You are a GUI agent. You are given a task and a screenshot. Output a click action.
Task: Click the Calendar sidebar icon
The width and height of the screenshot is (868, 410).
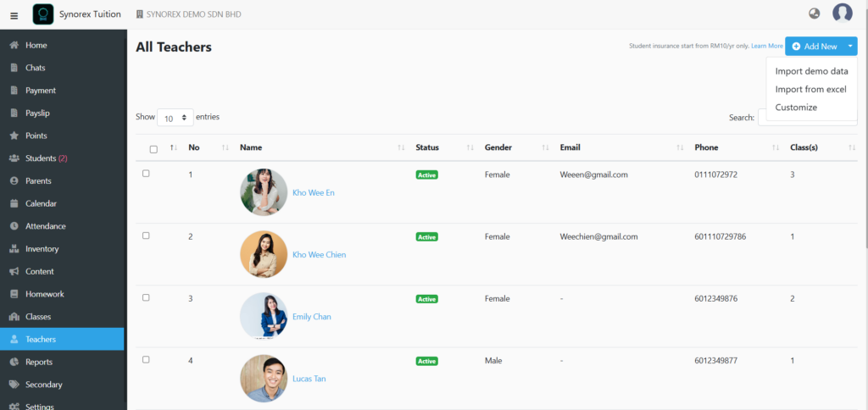[x=14, y=203]
